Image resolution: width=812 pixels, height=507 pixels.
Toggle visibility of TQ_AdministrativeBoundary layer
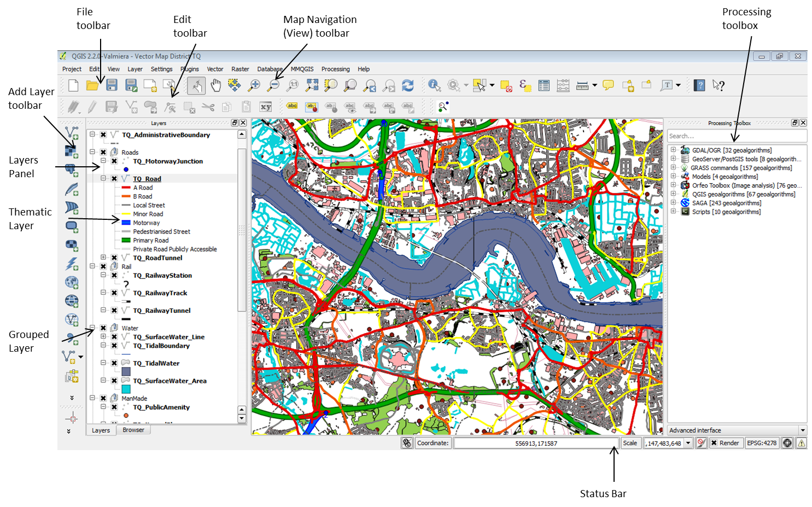pyautogui.click(x=103, y=135)
